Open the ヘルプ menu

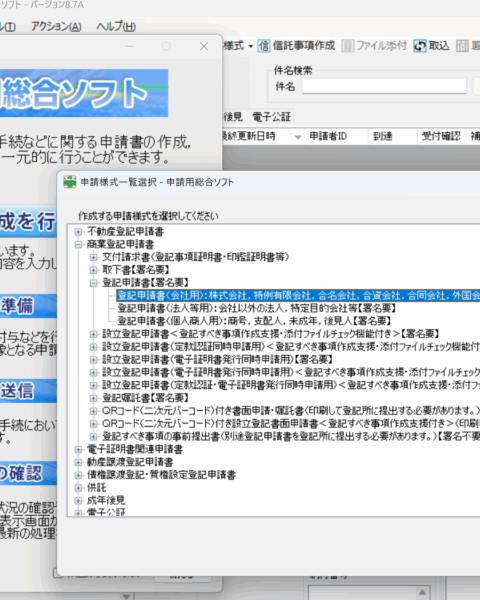(x=116, y=26)
